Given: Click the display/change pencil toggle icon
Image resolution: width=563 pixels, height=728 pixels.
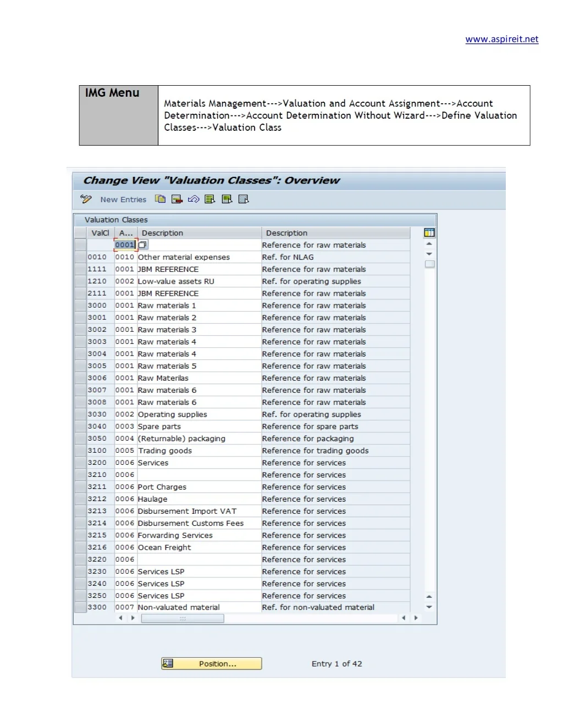Looking at the screenshot, I should click(86, 199).
